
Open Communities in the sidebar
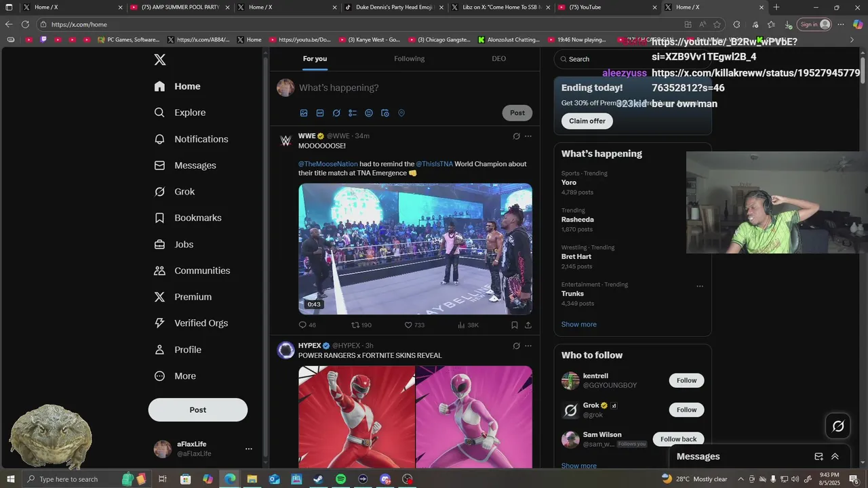192,270
